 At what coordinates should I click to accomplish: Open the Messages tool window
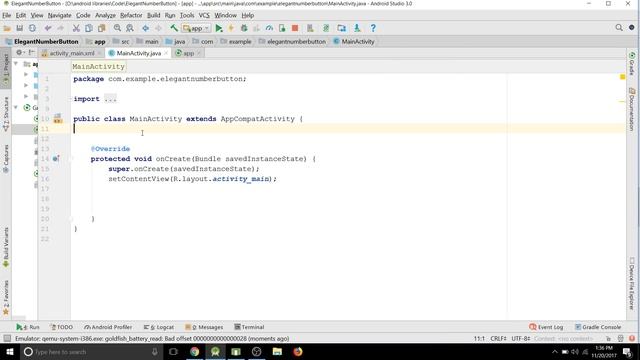click(x=204, y=327)
